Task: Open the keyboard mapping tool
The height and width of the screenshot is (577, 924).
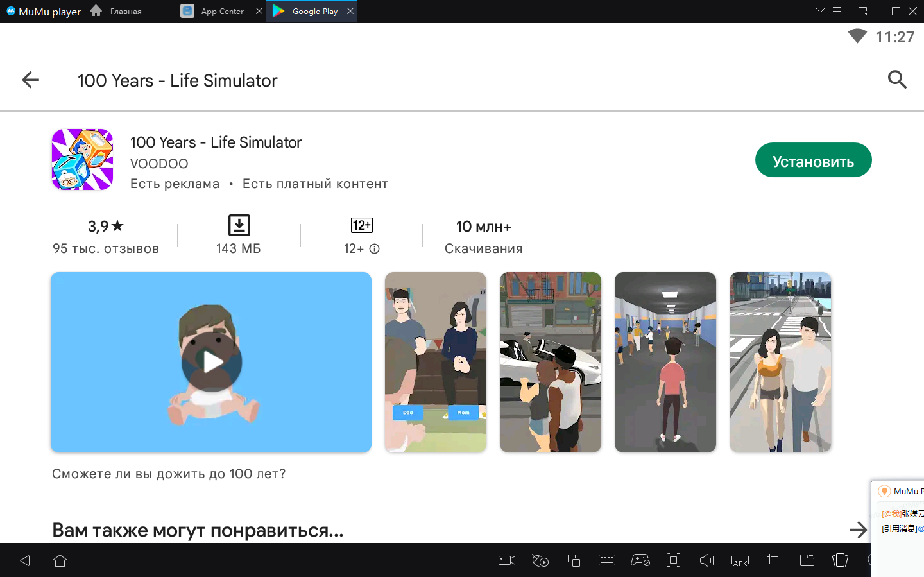Action: tap(606, 560)
